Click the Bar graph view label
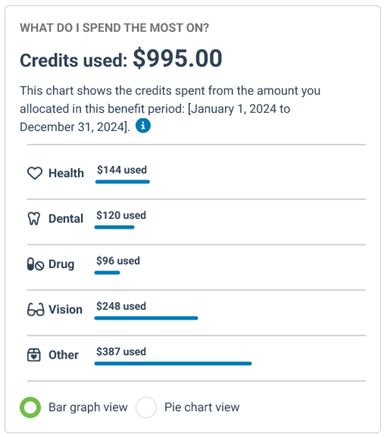 tap(88, 407)
